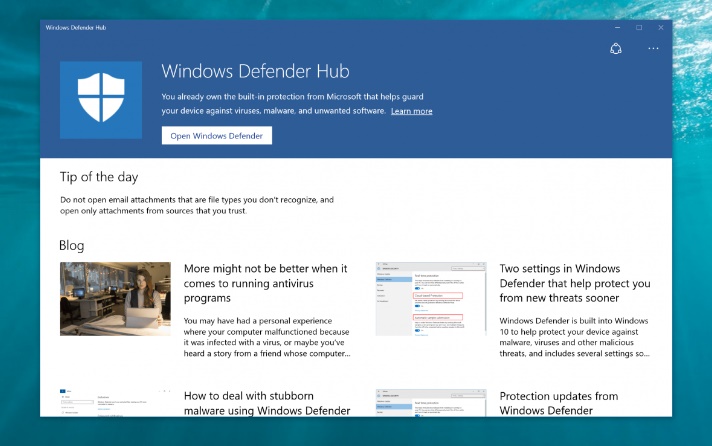This screenshot has width=712, height=446.
Task: Click the 'You may have had' article summary
Action: coord(266,337)
